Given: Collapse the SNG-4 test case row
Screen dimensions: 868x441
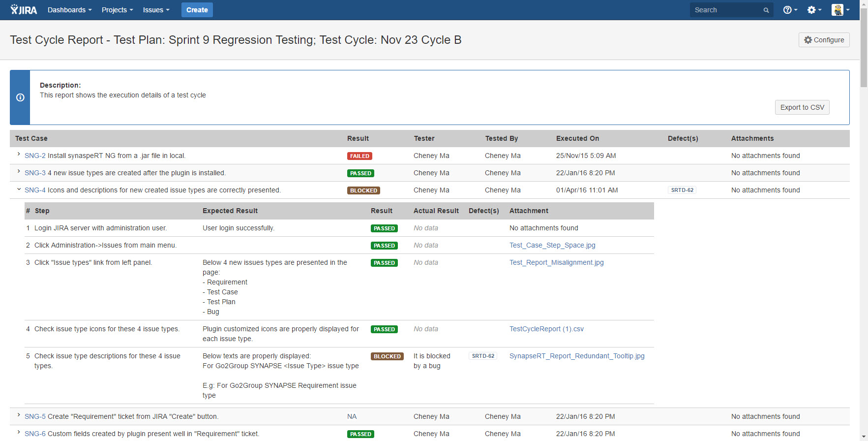Looking at the screenshot, I should click(19, 189).
